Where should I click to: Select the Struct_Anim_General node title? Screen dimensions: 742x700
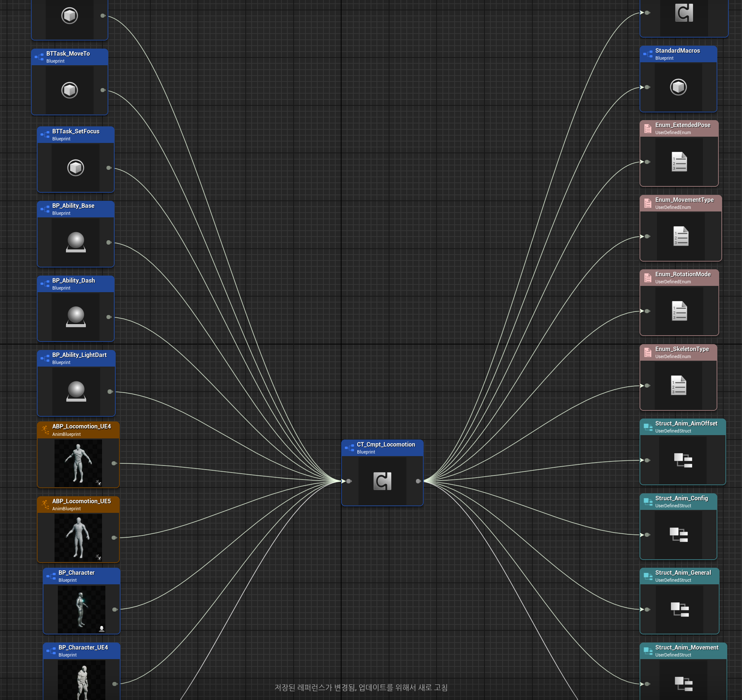pyautogui.click(x=683, y=573)
